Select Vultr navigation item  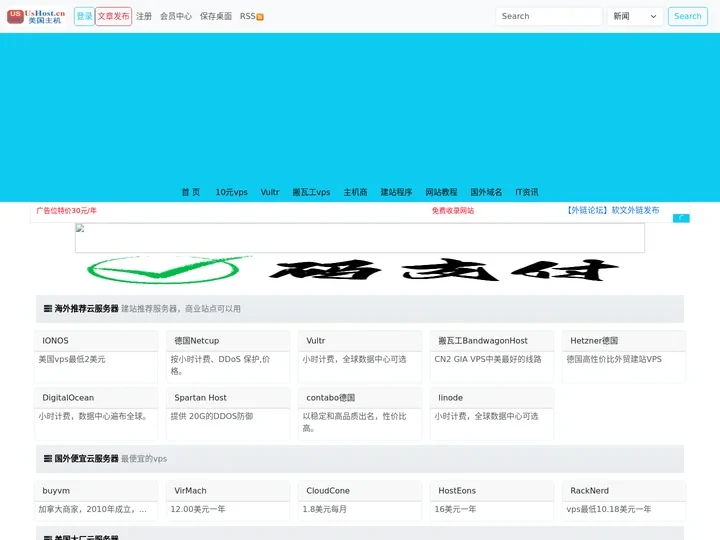[x=270, y=192]
